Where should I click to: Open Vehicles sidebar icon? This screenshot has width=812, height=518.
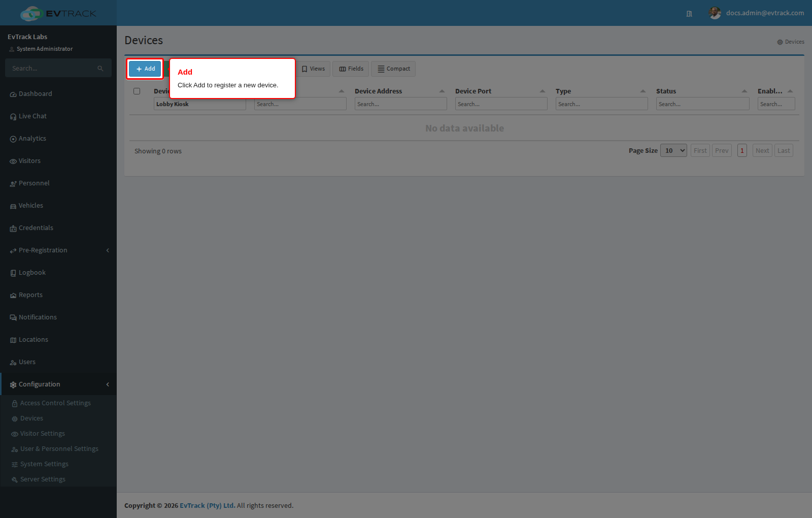click(13, 206)
